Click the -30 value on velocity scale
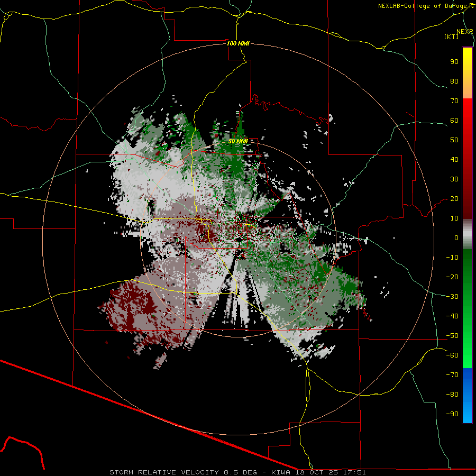 point(452,297)
